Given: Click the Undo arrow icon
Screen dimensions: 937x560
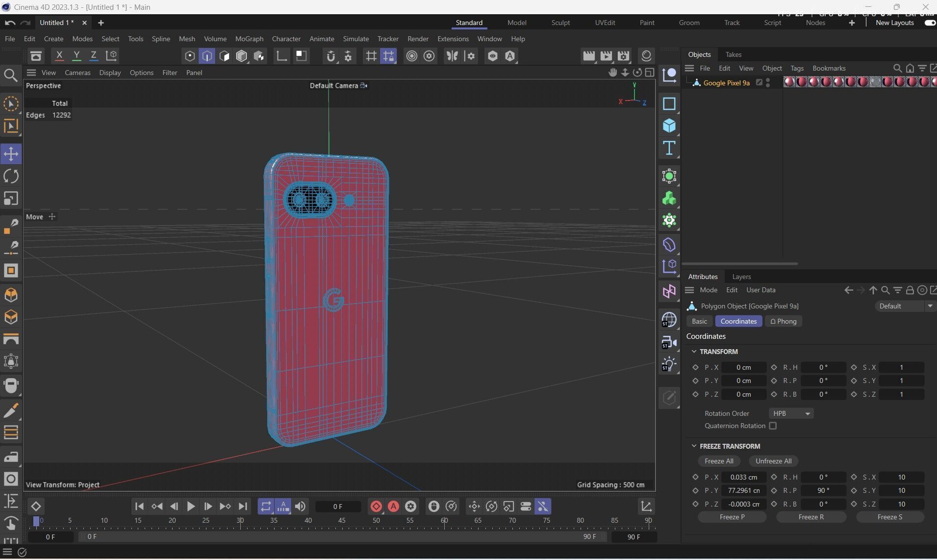Looking at the screenshot, I should [x=10, y=23].
